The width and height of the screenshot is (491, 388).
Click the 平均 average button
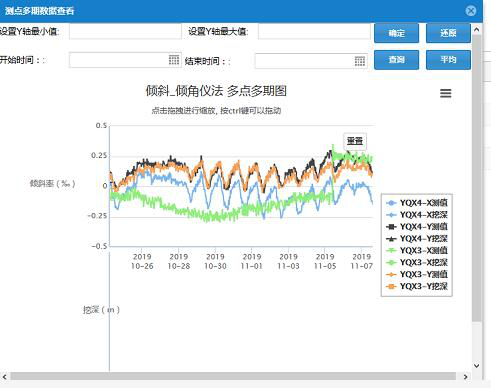tap(448, 60)
